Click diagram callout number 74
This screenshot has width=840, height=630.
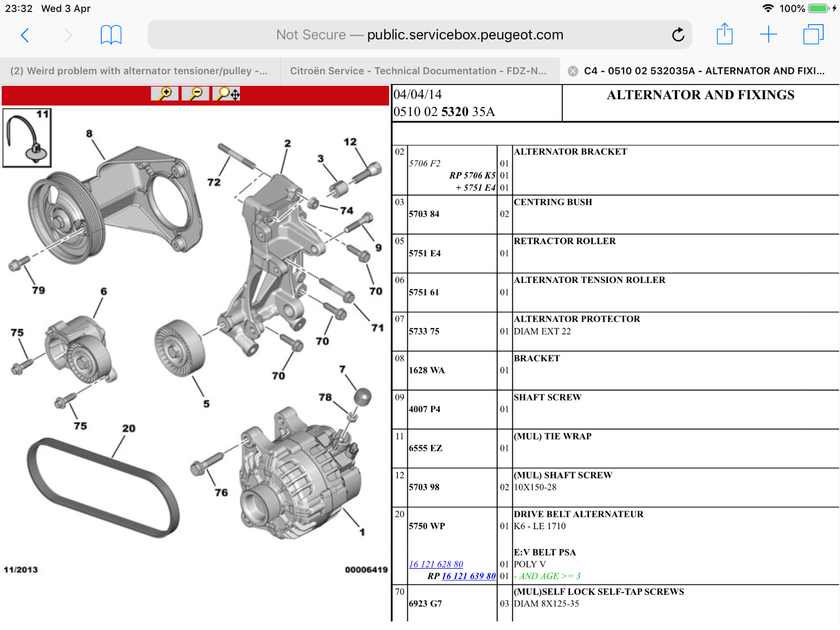point(346,211)
